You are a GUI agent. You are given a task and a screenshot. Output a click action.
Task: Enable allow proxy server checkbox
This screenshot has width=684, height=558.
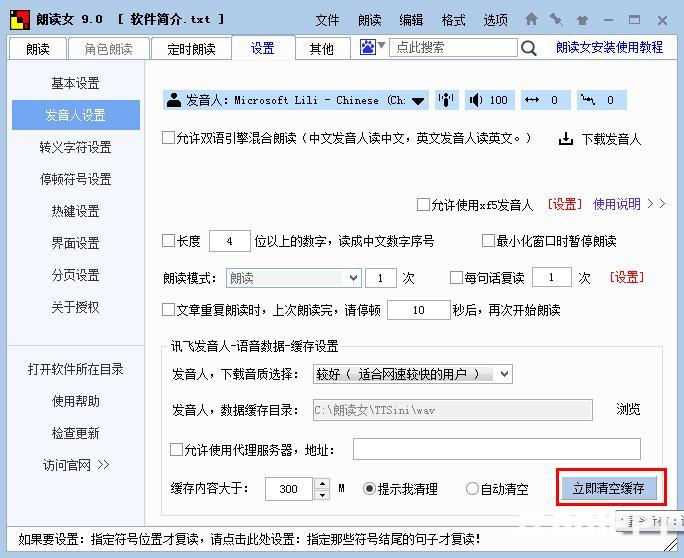click(176, 449)
